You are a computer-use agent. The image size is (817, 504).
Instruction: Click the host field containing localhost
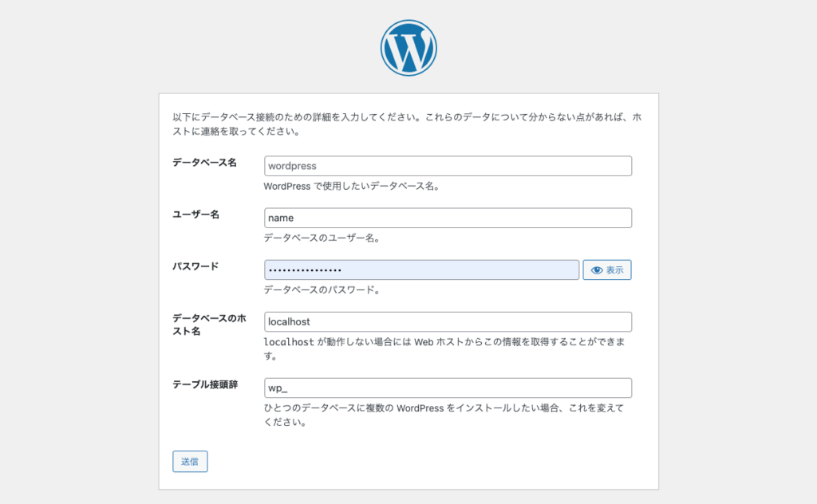pyautogui.click(x=448, y=321)
